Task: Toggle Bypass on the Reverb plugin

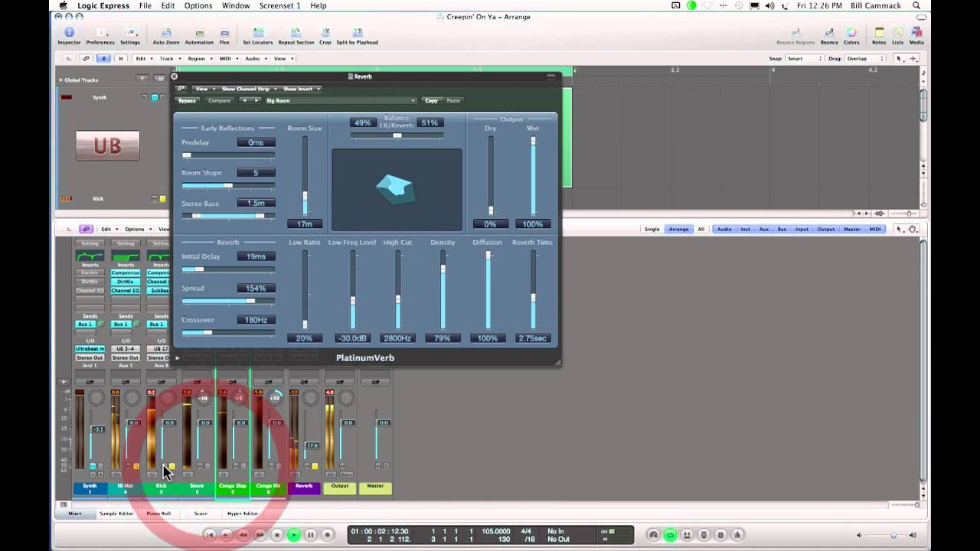Action: point(187,100)
